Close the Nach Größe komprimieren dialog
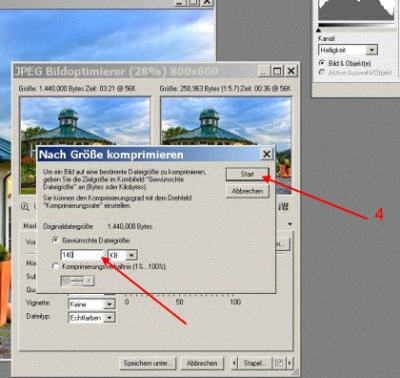The width and height of the screenshot is (400, 378). click(x=267, y=154)
